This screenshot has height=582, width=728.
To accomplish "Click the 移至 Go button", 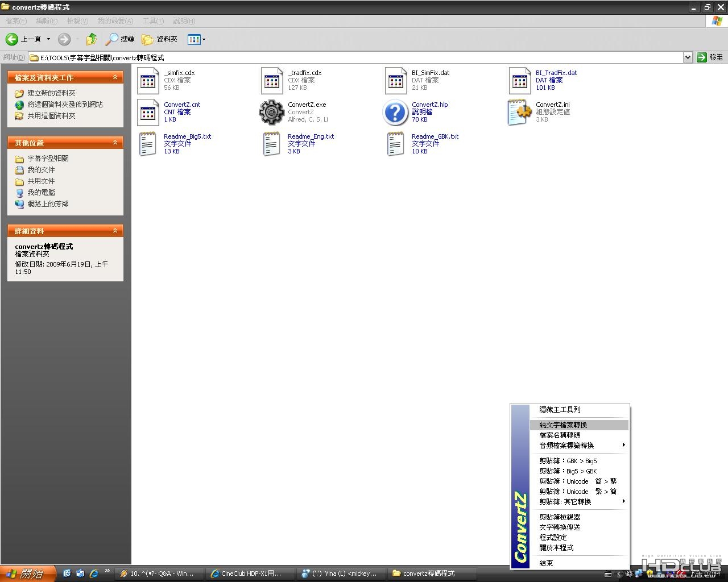I will coord(710,57).
